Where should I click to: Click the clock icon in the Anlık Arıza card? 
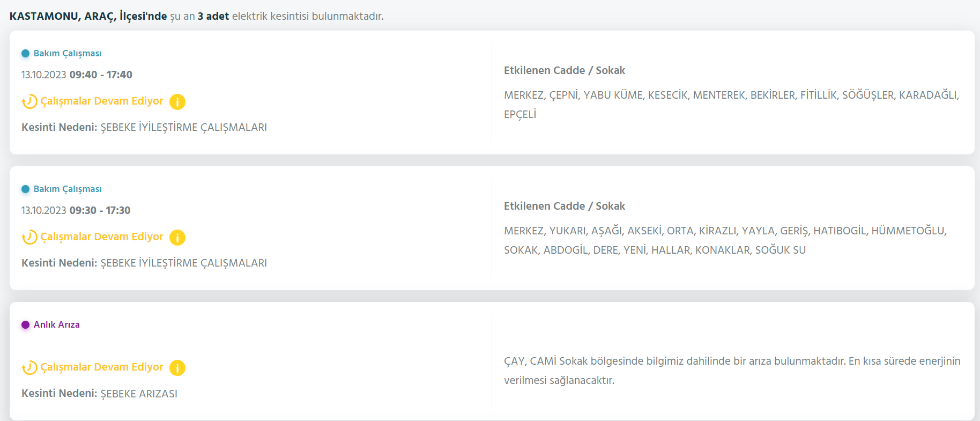29,368
